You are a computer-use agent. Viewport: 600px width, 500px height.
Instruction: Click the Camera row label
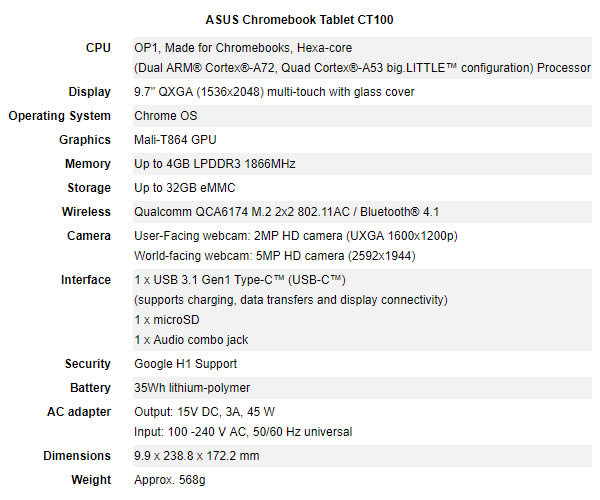[x=88, y=236]
